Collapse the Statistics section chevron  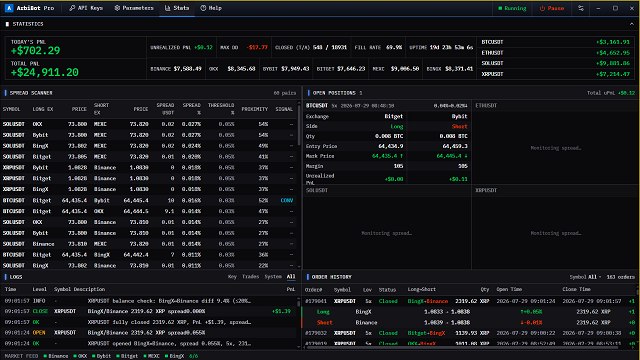631,24
